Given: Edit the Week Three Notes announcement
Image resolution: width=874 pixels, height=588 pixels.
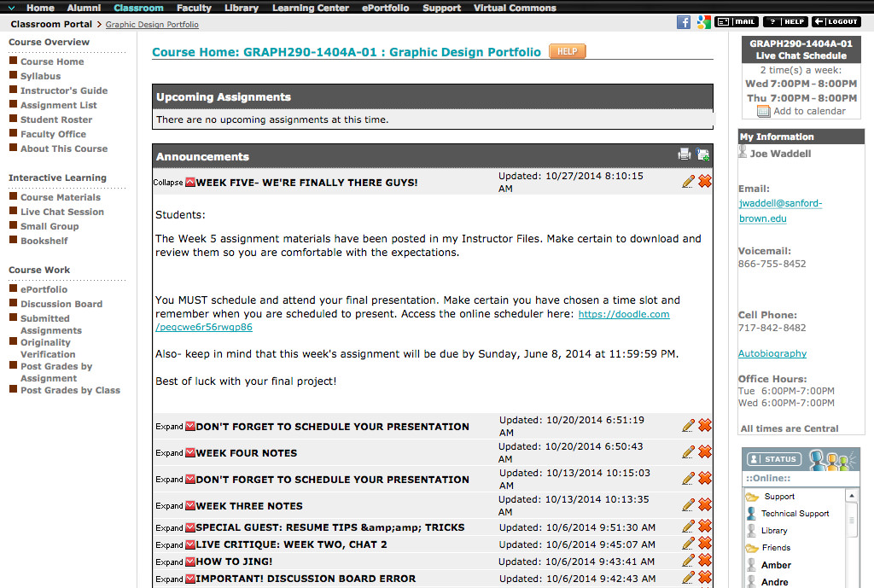Looking at the screenshot, I should tap(688, 505).
